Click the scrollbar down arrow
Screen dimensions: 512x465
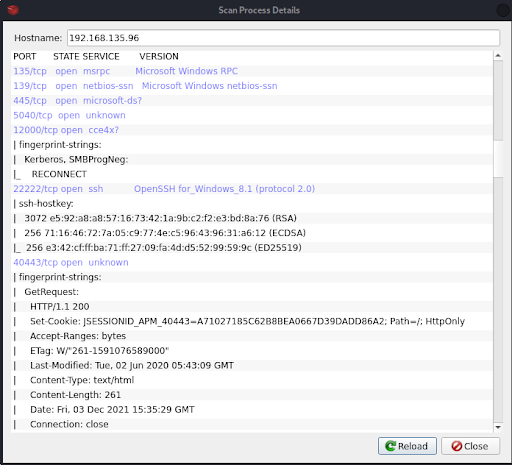click(x=498, y=427)
